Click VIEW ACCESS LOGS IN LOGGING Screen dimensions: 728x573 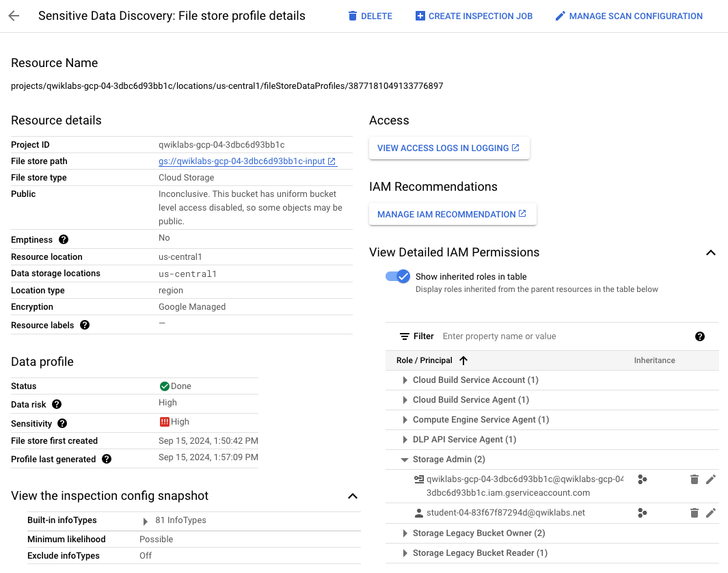pos(449,148)
